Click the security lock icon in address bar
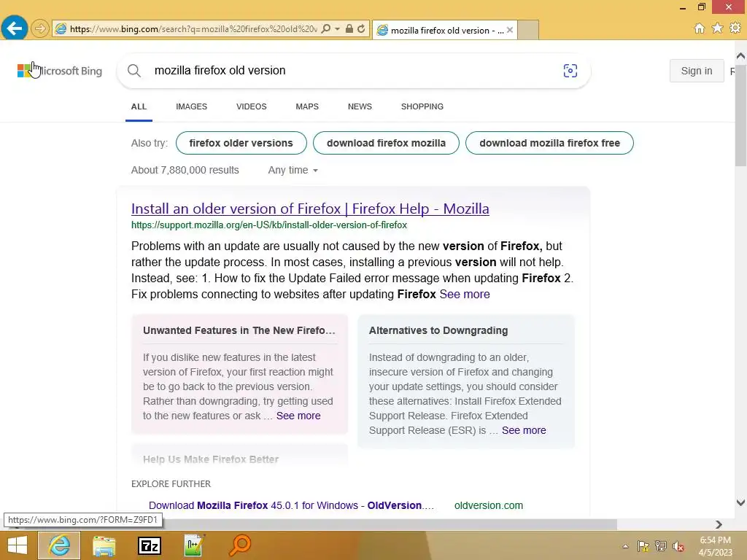Screen dimensions: 747x560 tap(349, 29)
